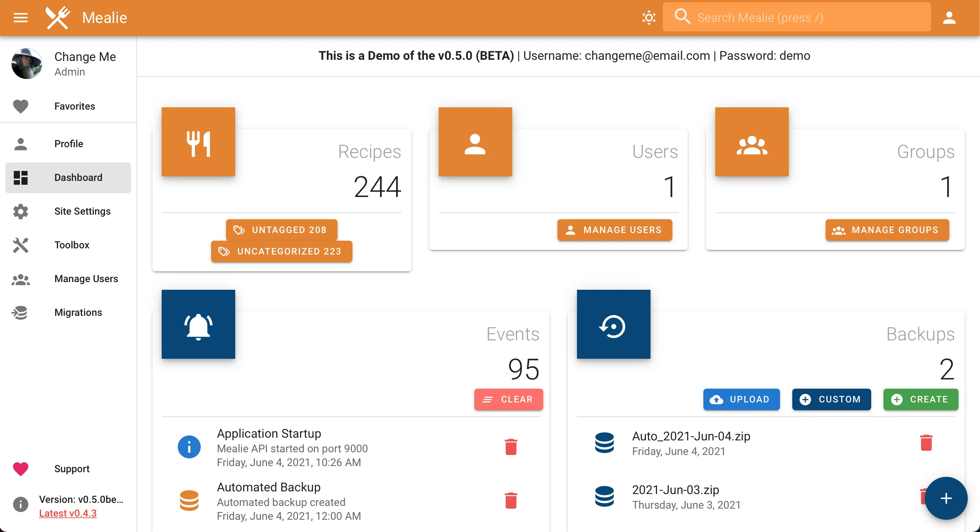Delete the Auto_2021-Jun-04.zip backup
Image resolution: width=980 pixels, height=532 pixels.
(926, 443)
